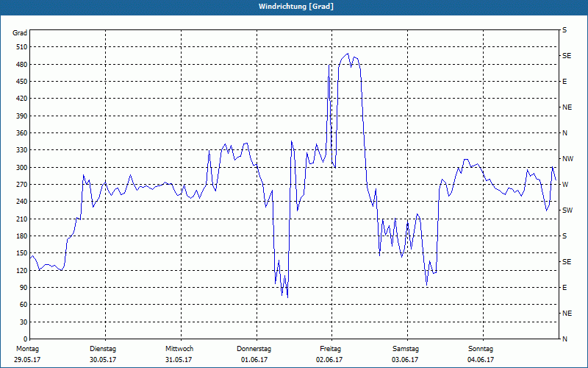Image resolution: width=588 pixels, height=368 pixels.
Task: Select the 420 y-axis value
Action: click(x=22, y=99)
